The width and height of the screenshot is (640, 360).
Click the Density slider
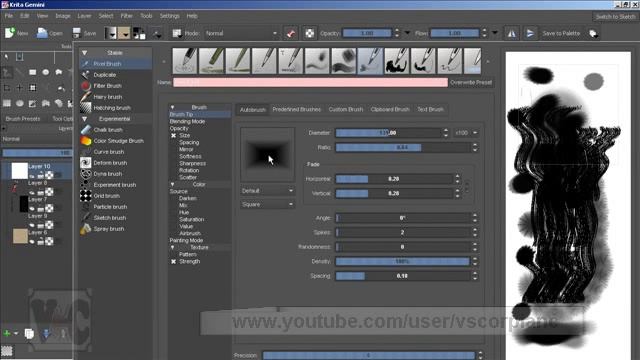(x=402, y=261)
